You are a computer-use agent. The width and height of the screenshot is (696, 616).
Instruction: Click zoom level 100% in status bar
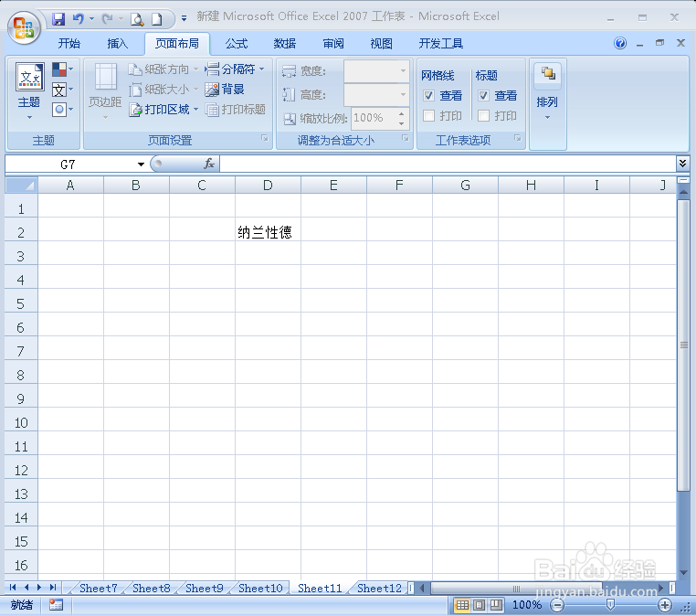point(527,605)
